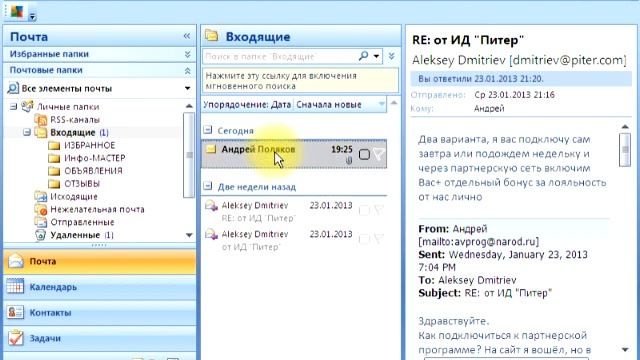Click the Исходящие outbox icon
The width and height of the screenshot is (640, 360).
tap(41, 197)
